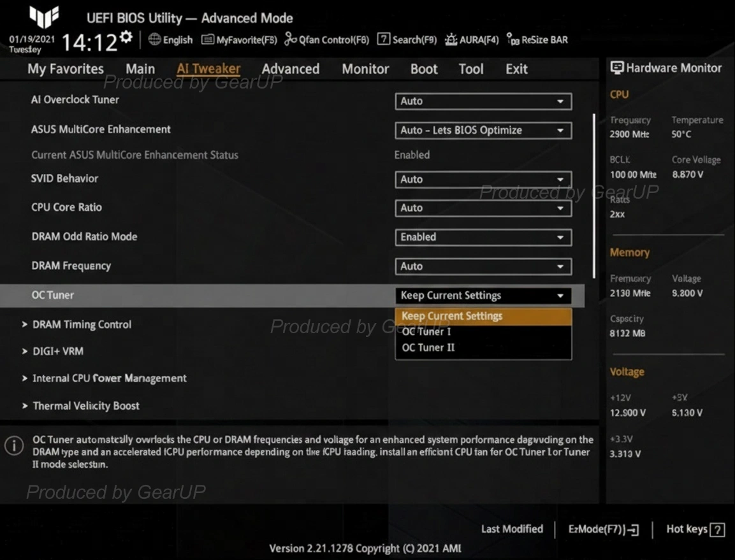
Task: Open the AI Overclock Tuner dropdown
Action: [x=483, y=101]
